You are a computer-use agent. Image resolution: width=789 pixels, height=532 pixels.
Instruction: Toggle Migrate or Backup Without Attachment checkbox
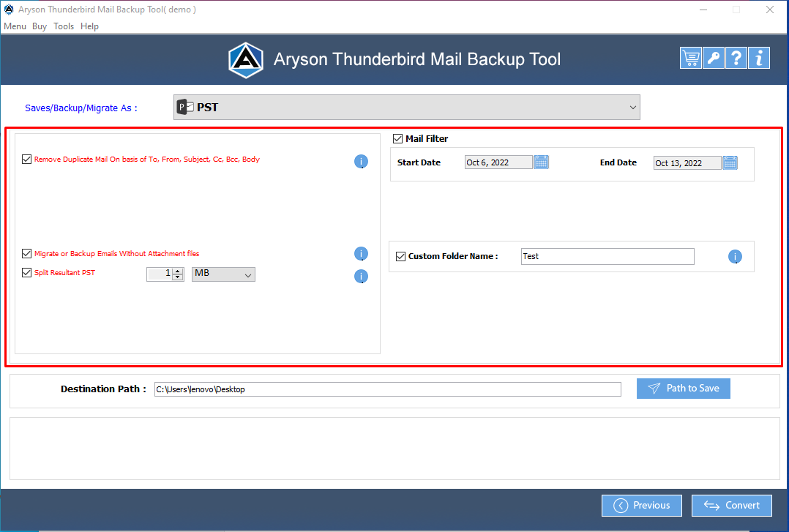(26, 254)
